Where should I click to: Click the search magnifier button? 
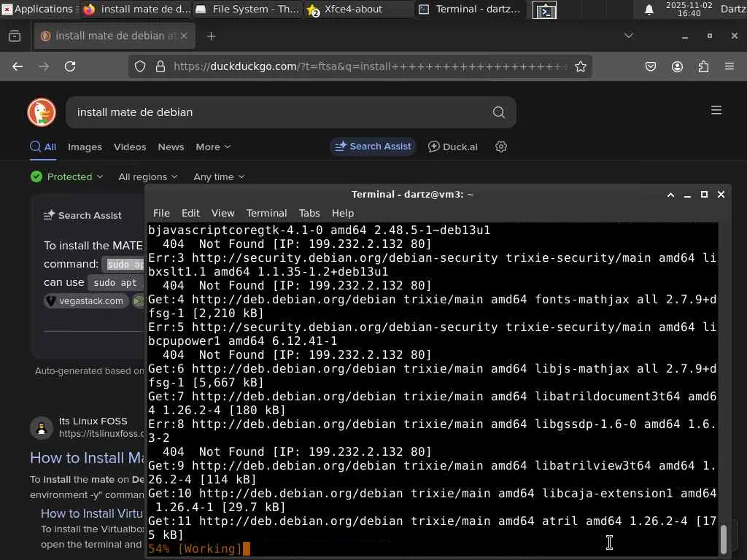coord(499,112)
